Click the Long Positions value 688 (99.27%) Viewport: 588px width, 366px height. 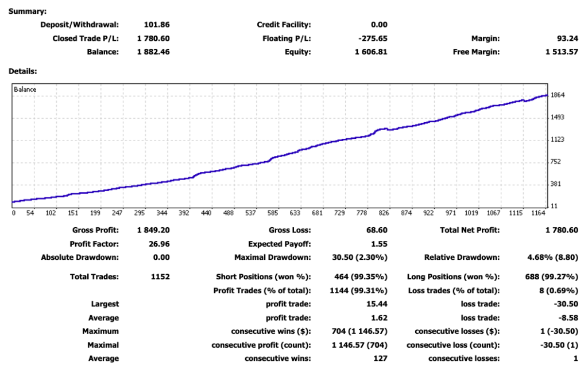(x=552, y=277)
